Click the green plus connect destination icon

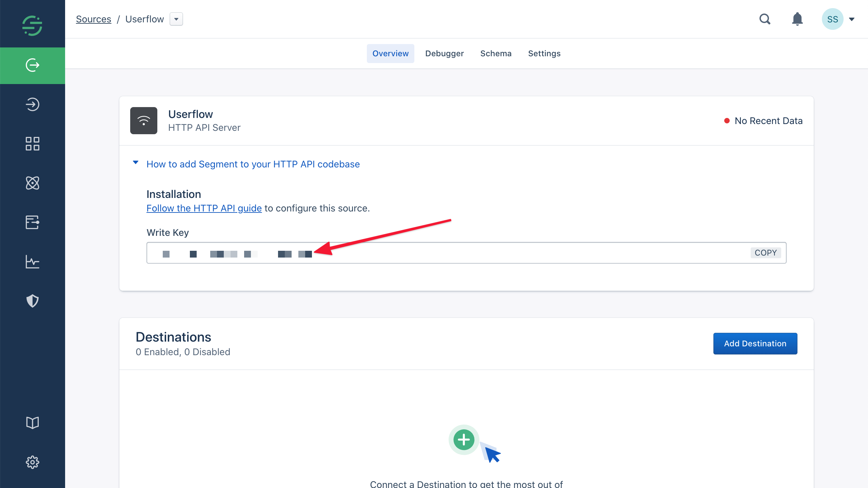pyautogui.click(x=464, y=440)
